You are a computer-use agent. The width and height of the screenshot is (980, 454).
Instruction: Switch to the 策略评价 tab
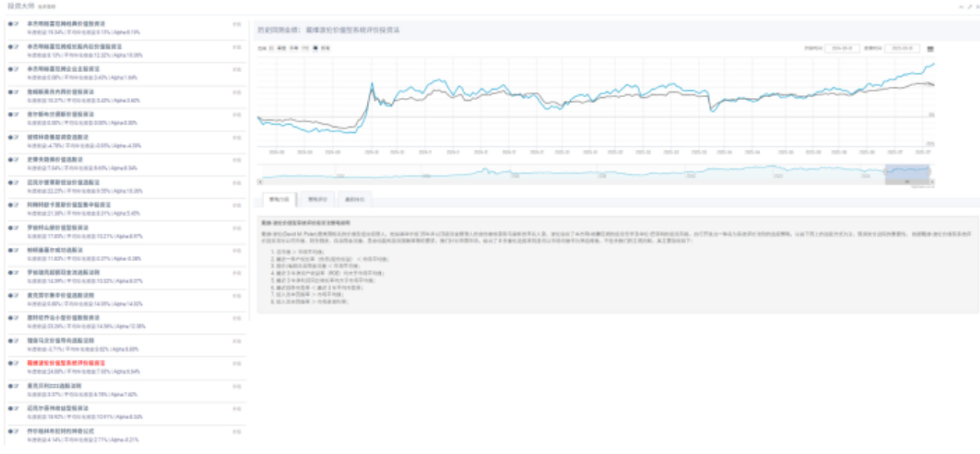tap(317, 200)
